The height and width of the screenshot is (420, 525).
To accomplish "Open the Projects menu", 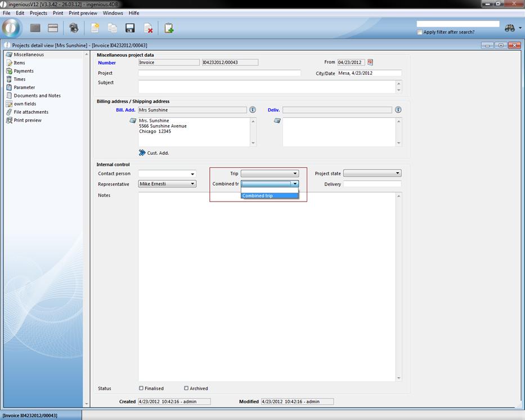I will coord(38,13).
